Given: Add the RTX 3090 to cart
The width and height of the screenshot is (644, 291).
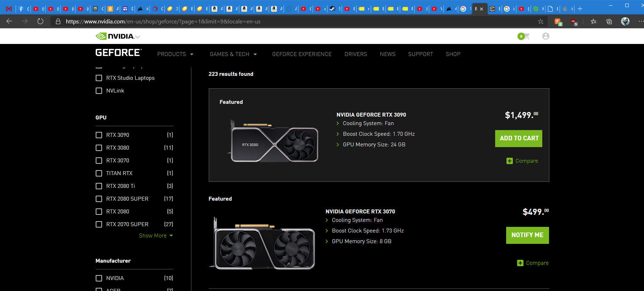Looking at the screenshot, I should coord(519,139).
